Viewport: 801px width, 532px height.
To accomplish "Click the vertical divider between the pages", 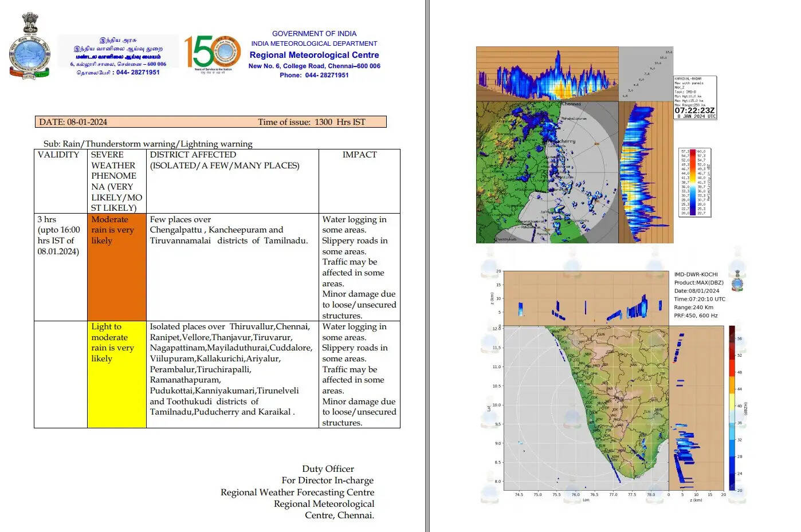I will point(427,266).
